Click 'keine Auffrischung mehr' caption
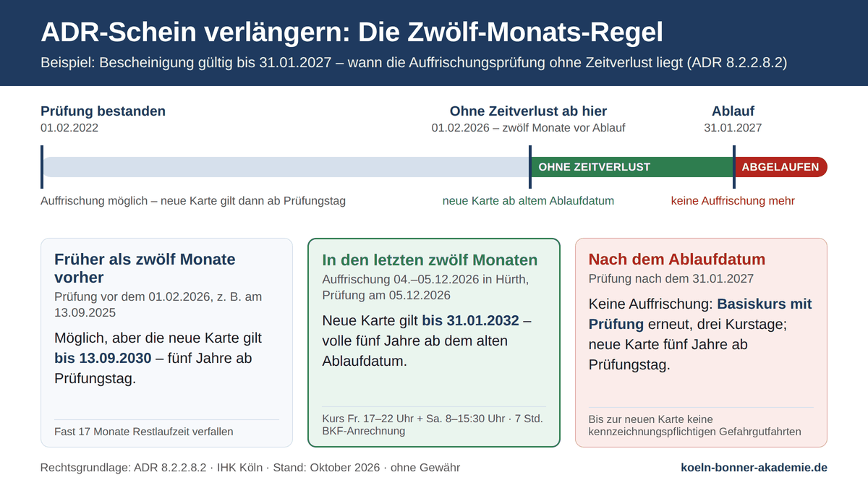868x488 pixels. coord(733,201)
